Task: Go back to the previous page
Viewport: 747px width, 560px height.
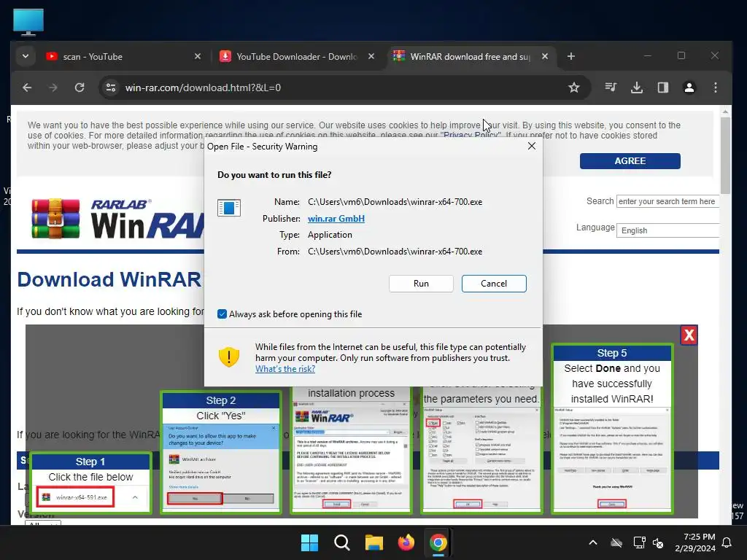Action: 27,87
